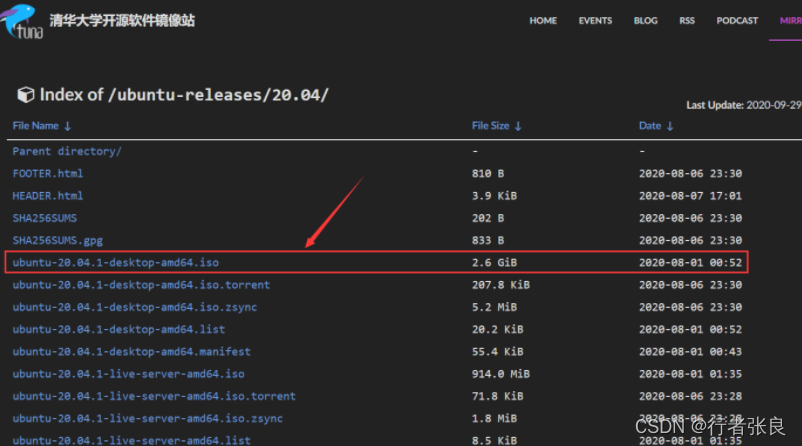
Task: Click the 914.0 MiB file size cell
Action: [501, 374]
